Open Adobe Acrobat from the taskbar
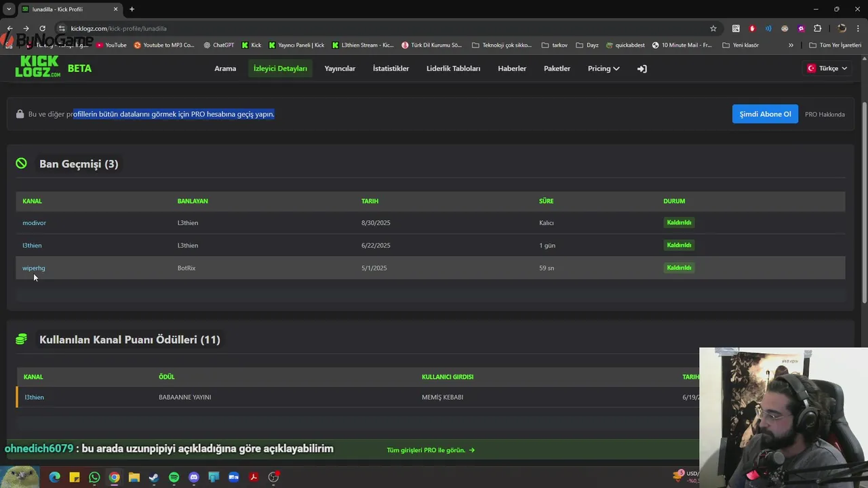 tap(254, 477)
